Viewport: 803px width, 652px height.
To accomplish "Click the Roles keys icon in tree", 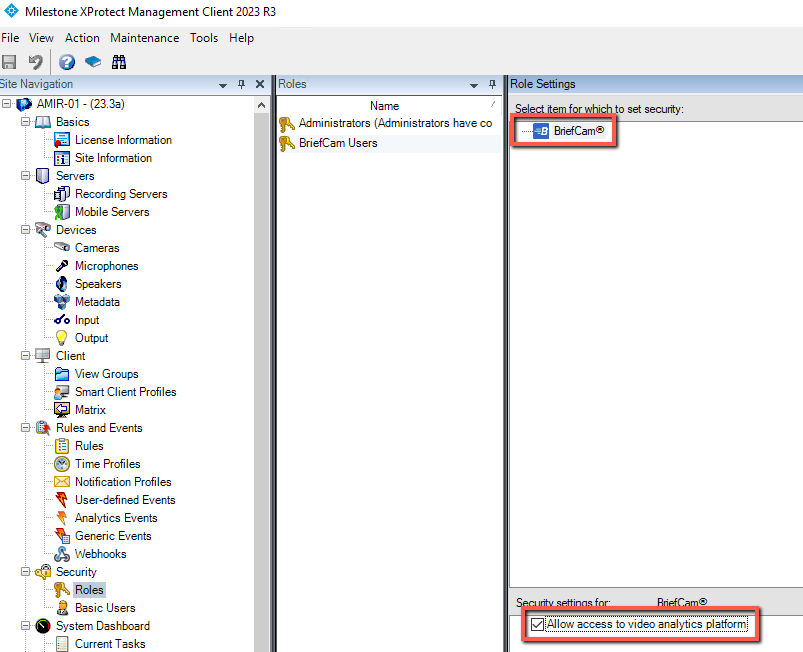I will pyautogui.click(x=62, y=590).
